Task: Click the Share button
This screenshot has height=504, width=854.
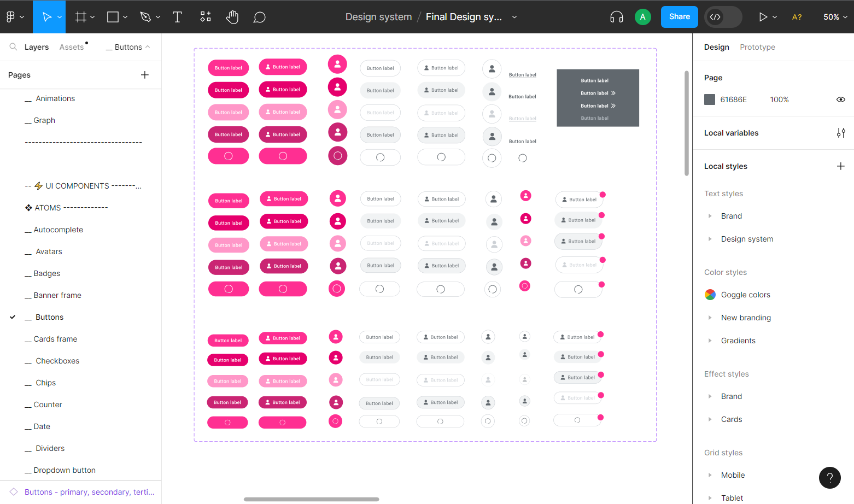Action: [x=680, y=17]
